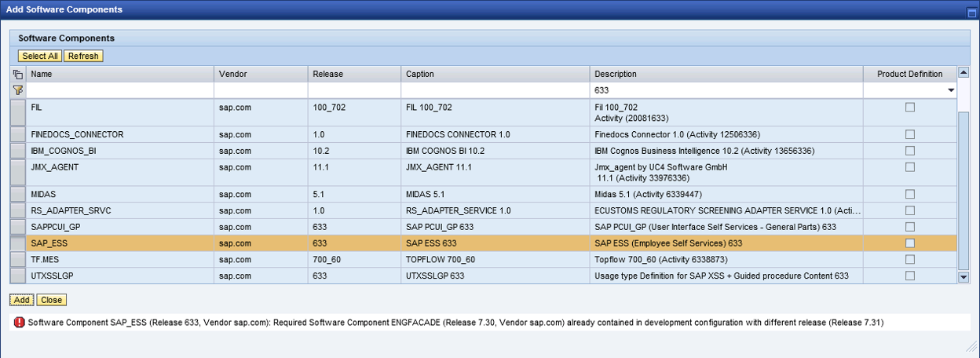Click the highlighted SAP_ESS name cell
980x358 pixels.
[x=120, y=243]
